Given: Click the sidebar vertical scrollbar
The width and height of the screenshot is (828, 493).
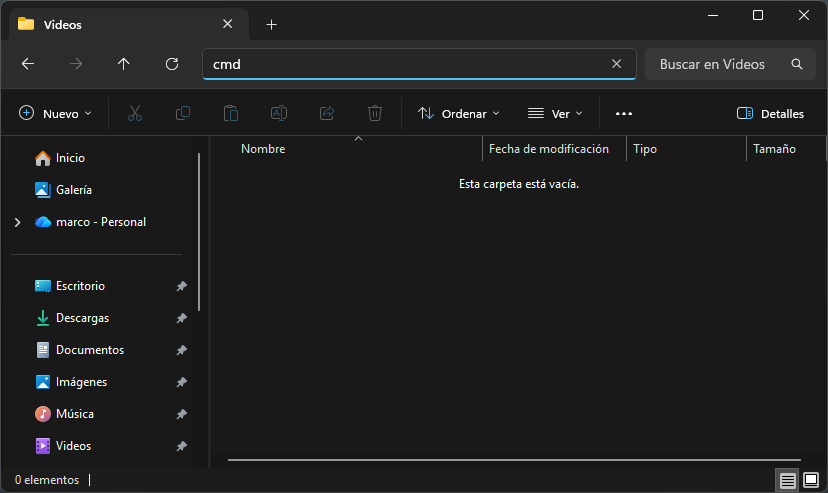Looking at the screenshot, I should pyautogui.click(x=199, y=232).
